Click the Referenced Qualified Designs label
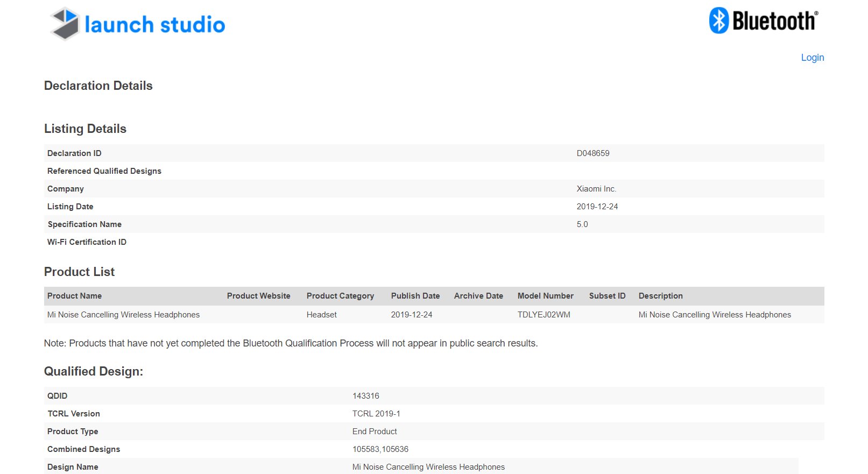Viewport: 868px width, 474px height. 104,171
